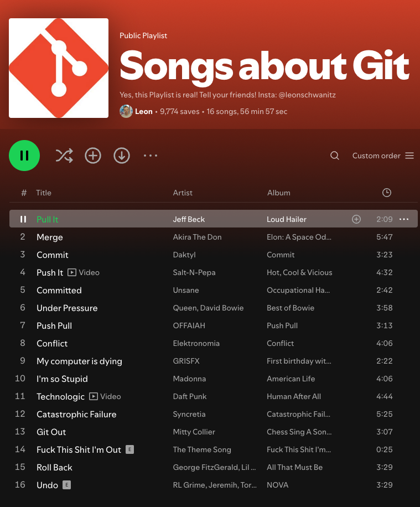Open artist Elektronomia

click(196, 343)
